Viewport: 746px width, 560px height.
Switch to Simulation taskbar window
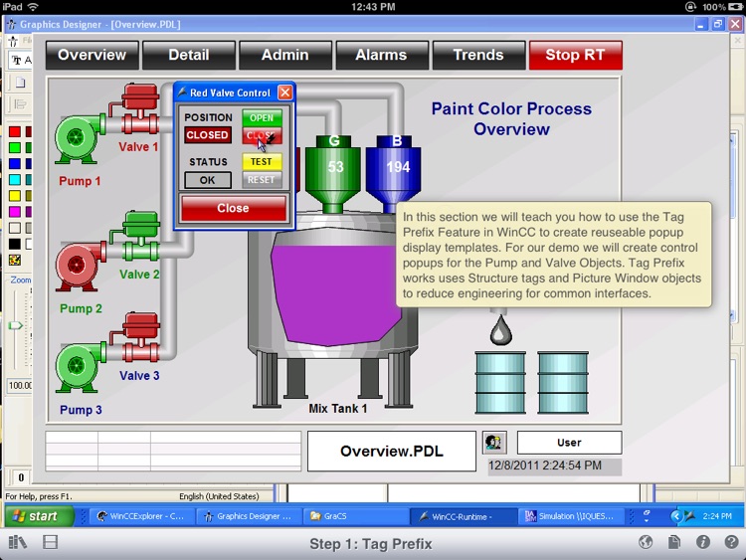click(571, 516)
